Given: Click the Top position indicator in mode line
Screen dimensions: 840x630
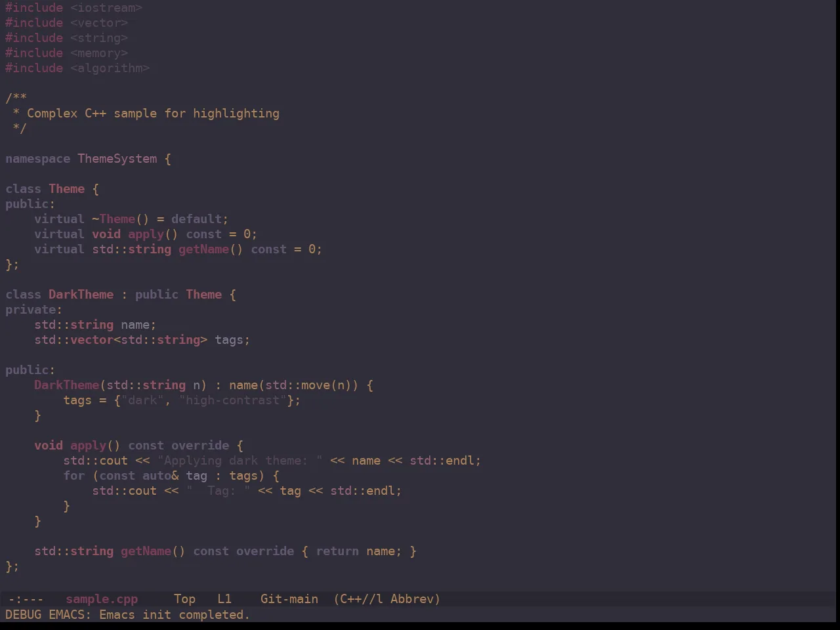Looking at the screenshot, I should pos(184,599).
